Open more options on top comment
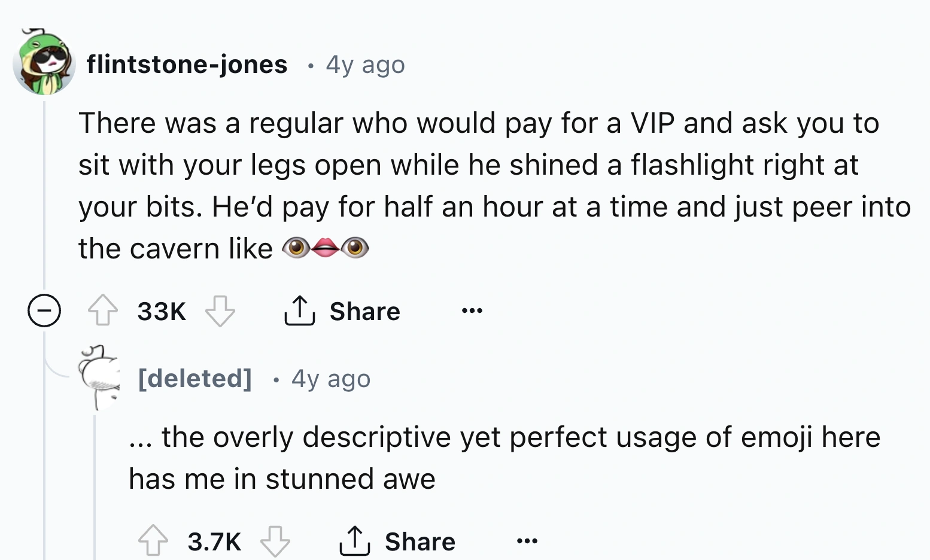 [x=472, y=311]
